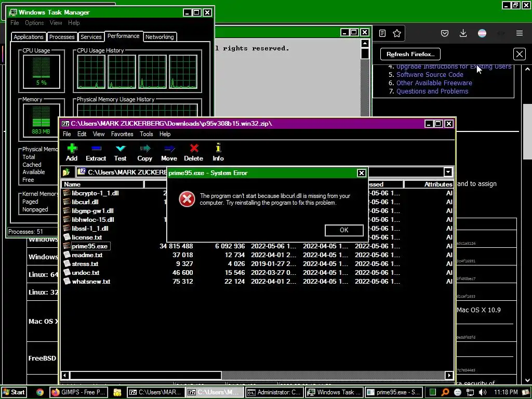Click the Add tool in 7-Zip toolbar
The width and height of the screenshot is (532, 399).
(72, 152)
